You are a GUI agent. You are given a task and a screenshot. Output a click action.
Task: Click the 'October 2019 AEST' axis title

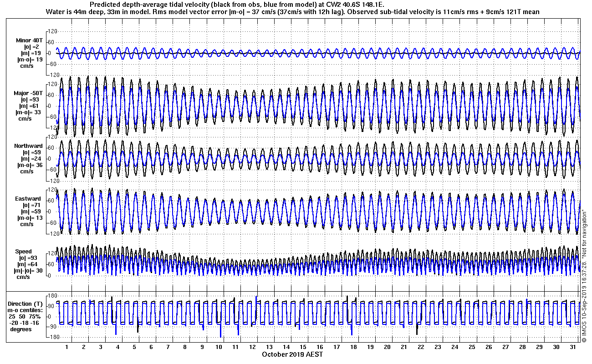click(x=293, y=354)
